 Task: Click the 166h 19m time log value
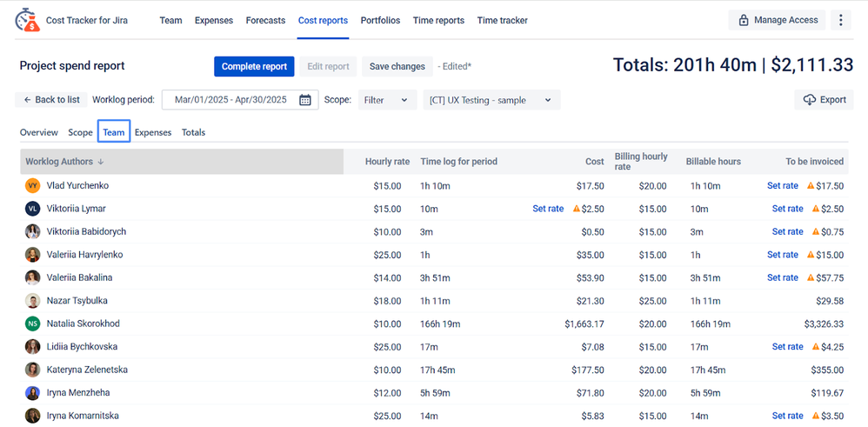441,324
